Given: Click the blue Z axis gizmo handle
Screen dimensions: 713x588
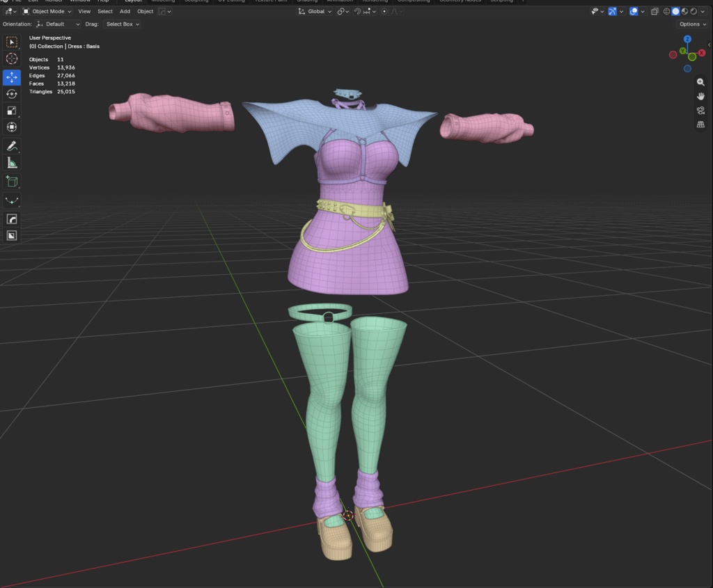Looking at the screenshot, I should point(687,39).
